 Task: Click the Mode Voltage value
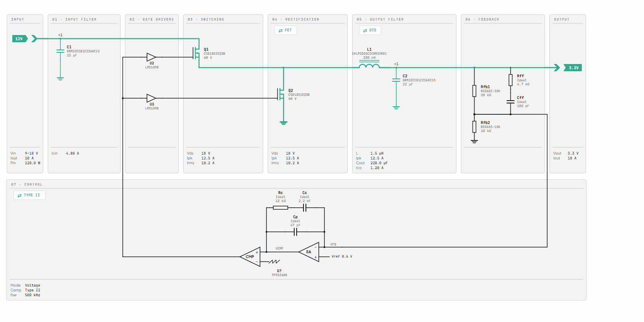click(33, 285)
